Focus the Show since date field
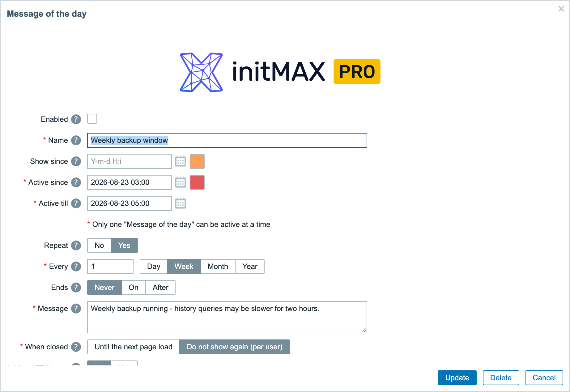 pyautogui.click(x=130, y=161)
